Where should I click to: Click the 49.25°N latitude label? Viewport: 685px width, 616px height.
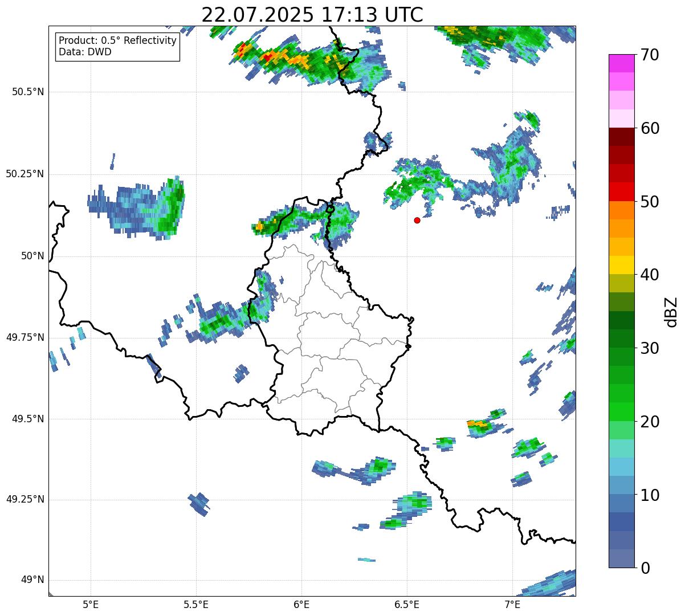tap(25, 499)
